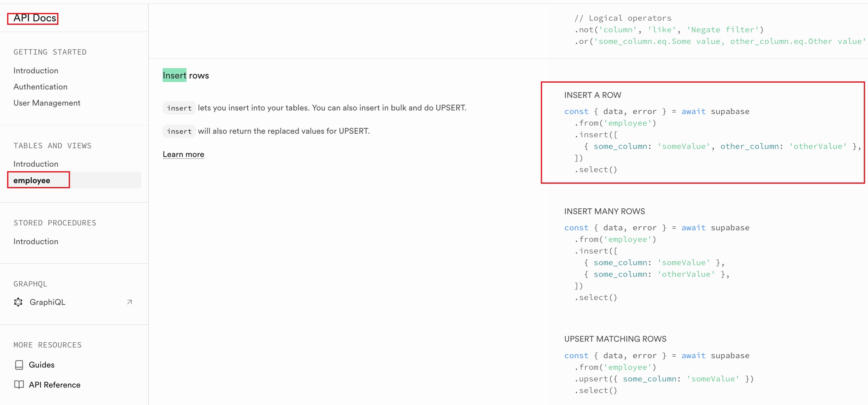The image size is (868, 405).
Task: Click the API Docs title
Action: pyautogui.click(x=35, y=18)
